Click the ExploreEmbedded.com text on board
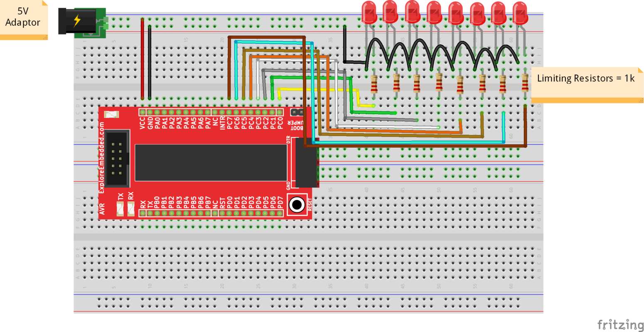This screenshot has height=332, width=644. (x=102, y=157)
